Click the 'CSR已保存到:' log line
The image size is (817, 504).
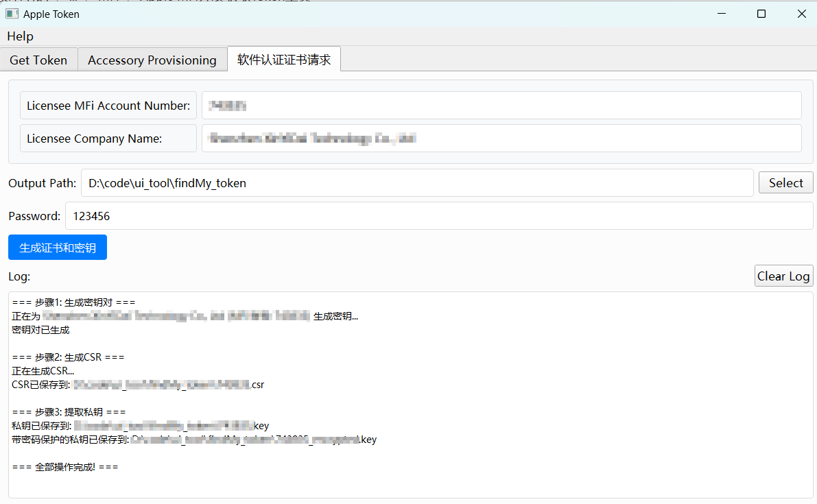tap(138, 385)
